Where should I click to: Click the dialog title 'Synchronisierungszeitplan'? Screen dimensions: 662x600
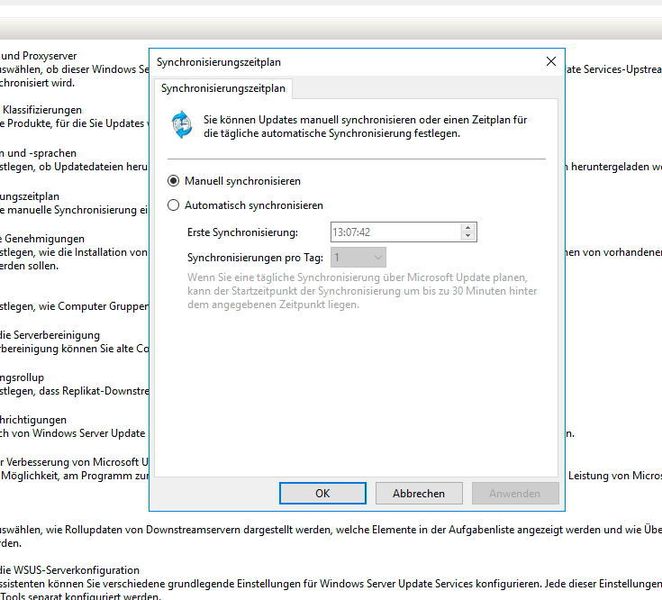coord(219,62)
